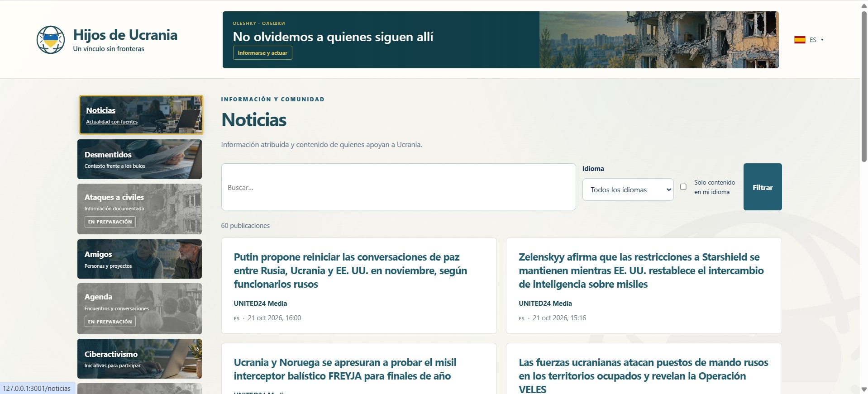Open the Operación VELES article
This screenshot has height=394, width=868.
point(643,375)
